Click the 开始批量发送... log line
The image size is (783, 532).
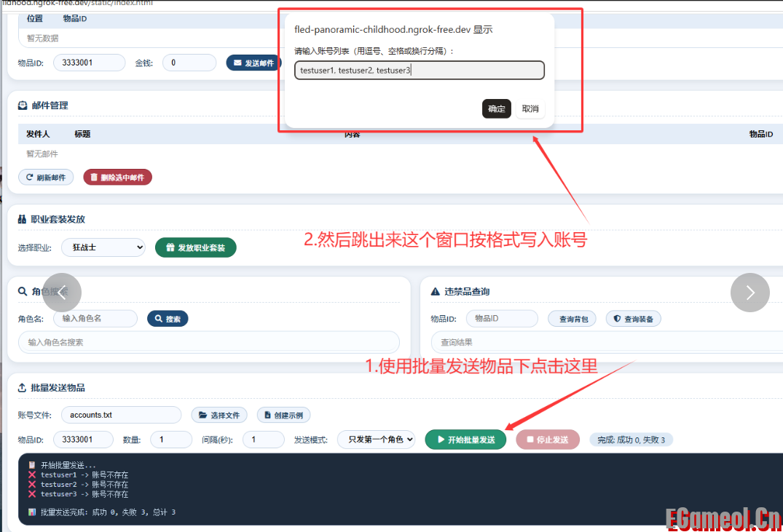[62, 465]
